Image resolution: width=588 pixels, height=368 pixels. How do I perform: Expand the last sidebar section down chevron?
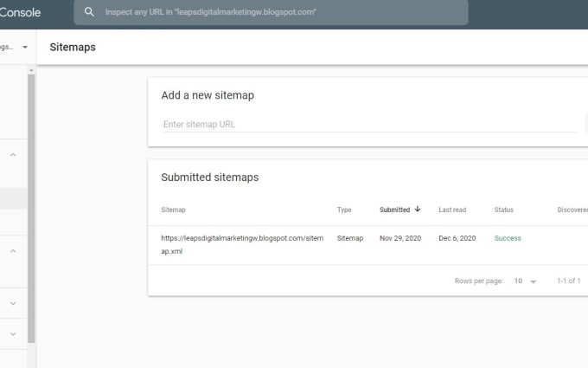click(13, 334)
